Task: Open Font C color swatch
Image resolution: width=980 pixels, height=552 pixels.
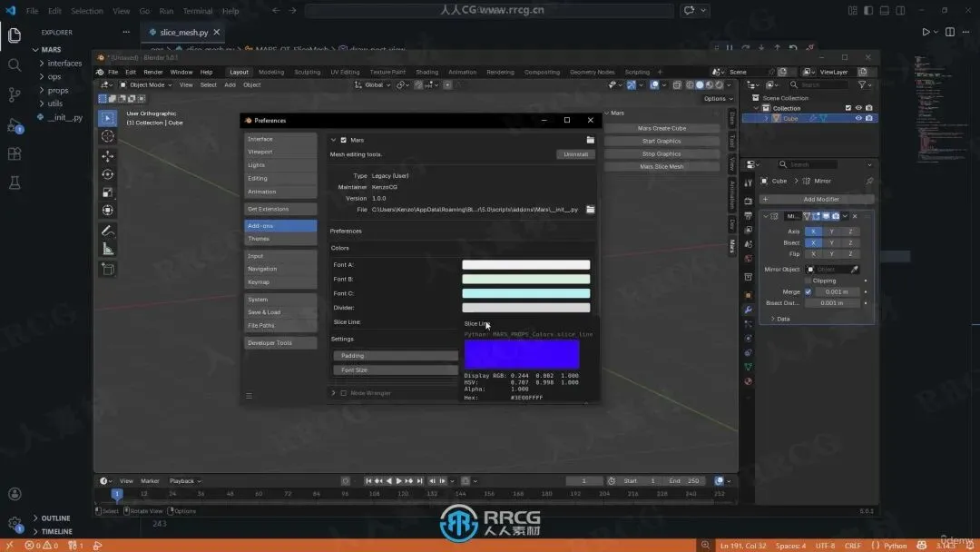Action: pos(525,293)
